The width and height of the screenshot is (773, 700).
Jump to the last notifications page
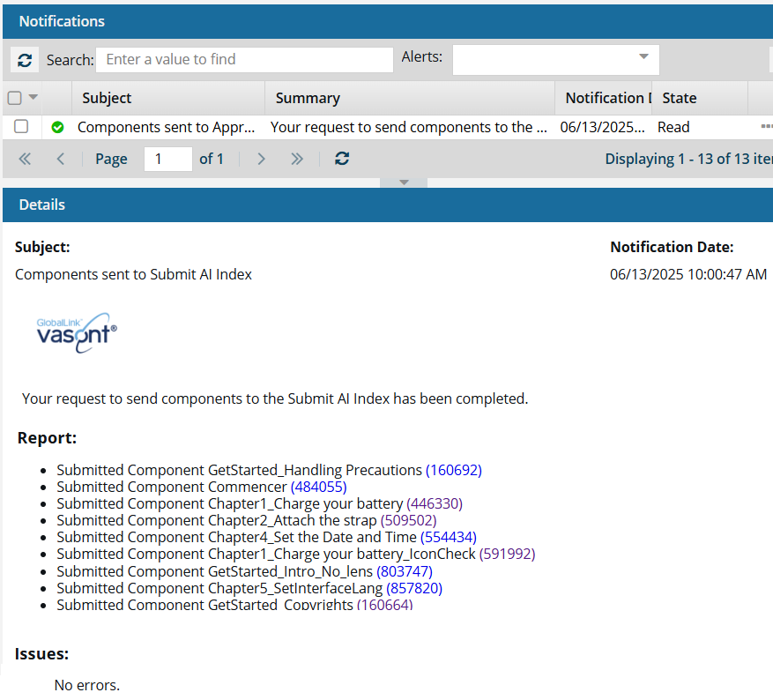[x=297, y=159]
